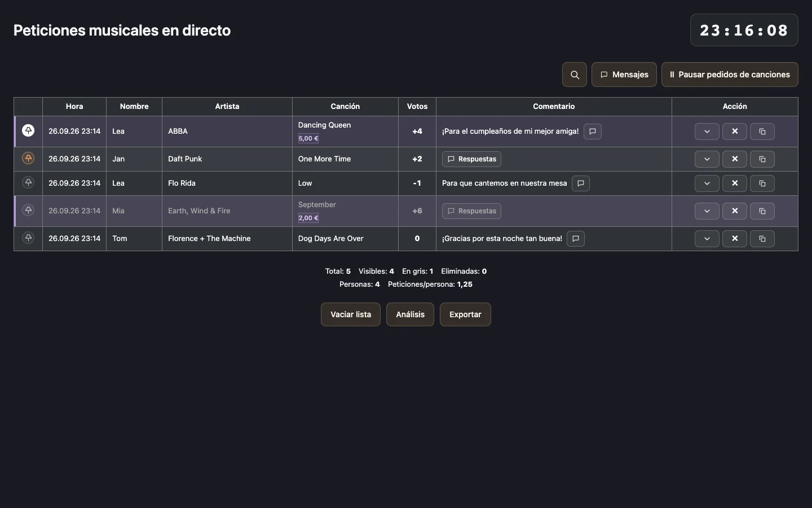Delete the Low request with X
Image resolution: width=812 pixels, height=508 pixels.
click(x=735, y=183)
